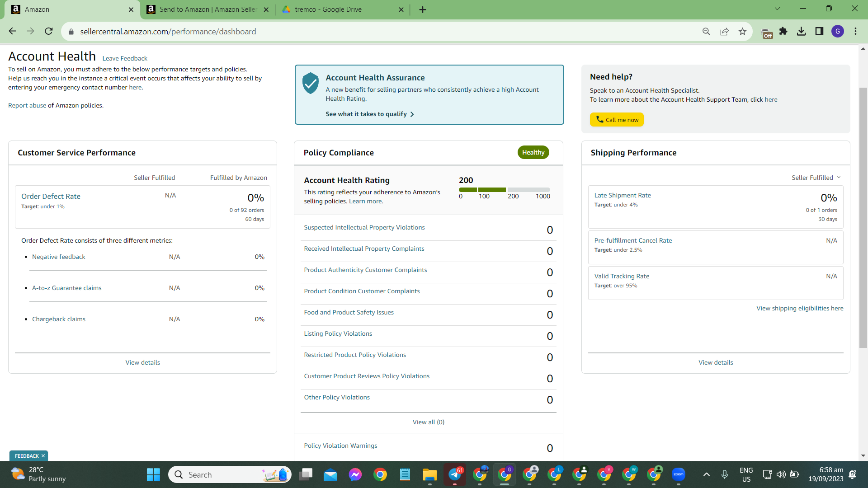
Task: Click the Call me now button
Action: pyautogui.click(x=617, y=120)
